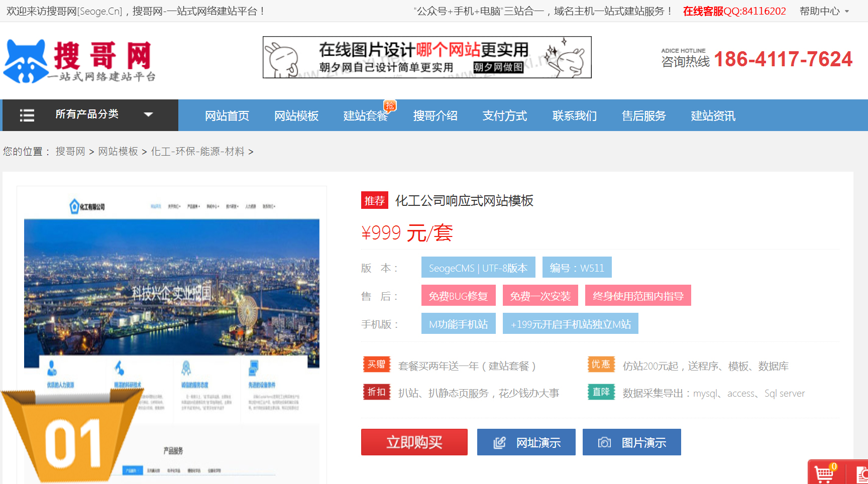The width and height of the screenshot is (868, 484).
Task: Click the 直降 green badge
Action: 601,392
